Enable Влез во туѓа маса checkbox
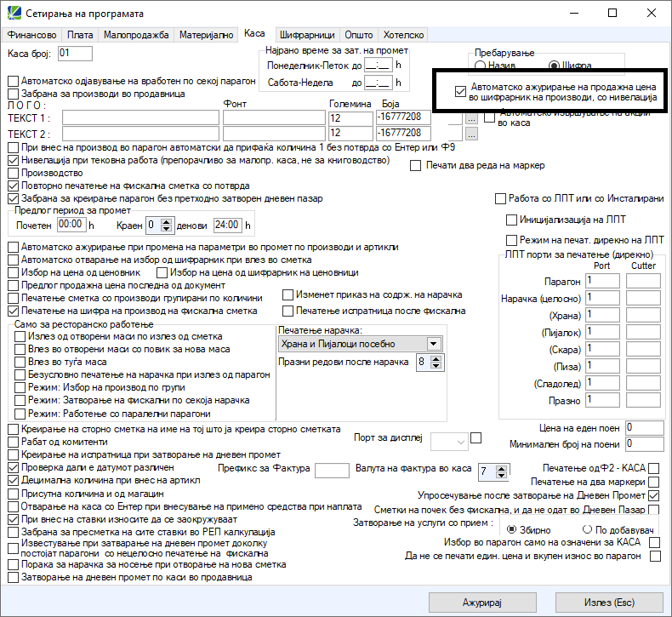This screenshot has width=672, height=617. [20, 362]
